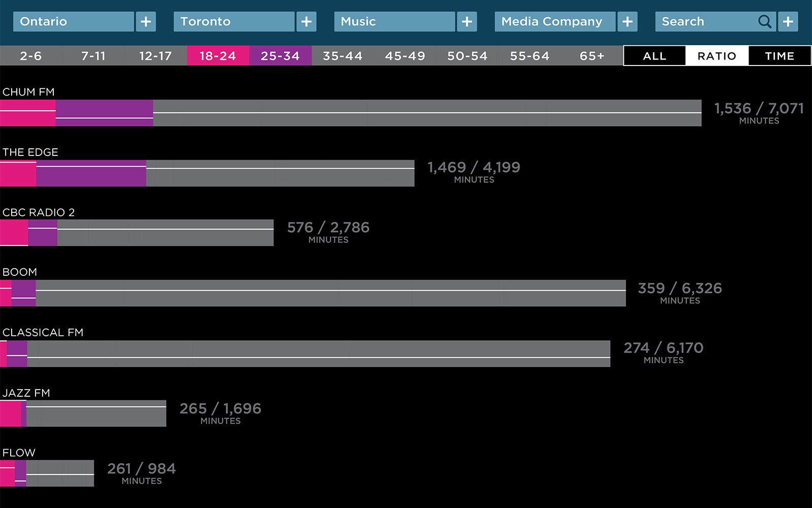Viewport: 812px width, 508px height.
Task: Toggle the 18-24 age group filter
Action: (x=218, y=56)
